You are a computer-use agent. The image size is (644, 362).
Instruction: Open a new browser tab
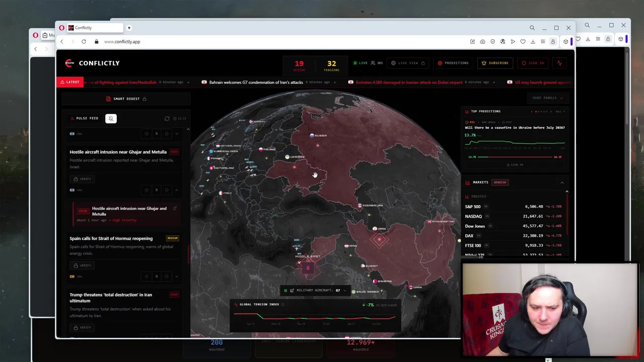click(129, 28)
